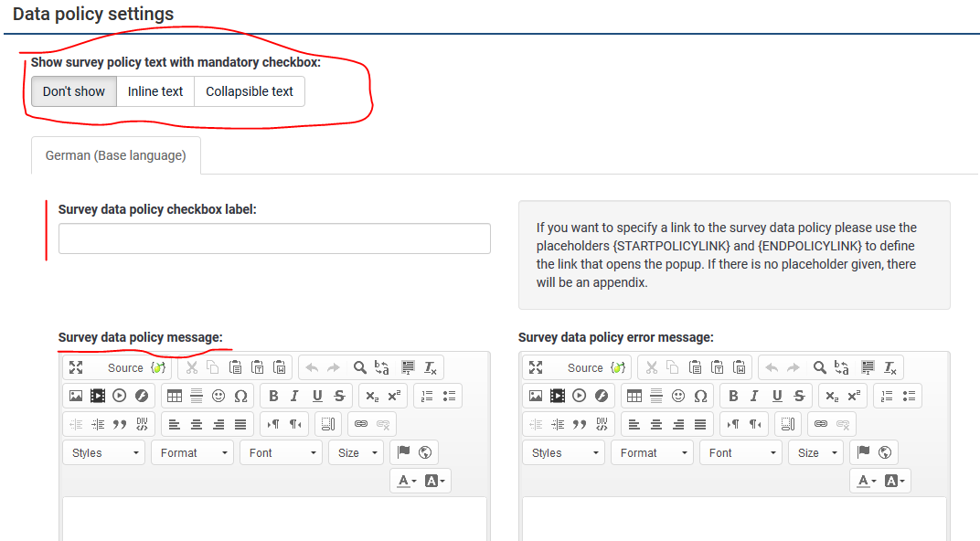Viewport: 980px width, 541px height.
Task: Select the "Don't show" policy option
Action: pos(74,91)
